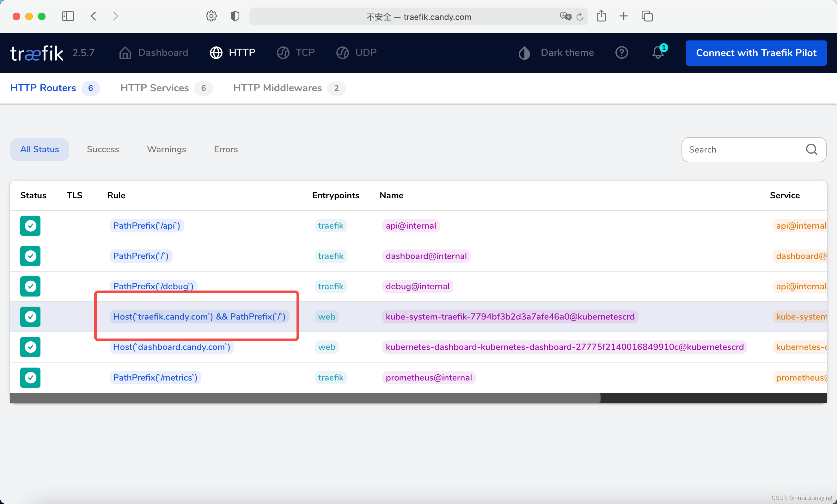
Task: Open the Share icon in Safari toolbar
Action: click(601, 16)
